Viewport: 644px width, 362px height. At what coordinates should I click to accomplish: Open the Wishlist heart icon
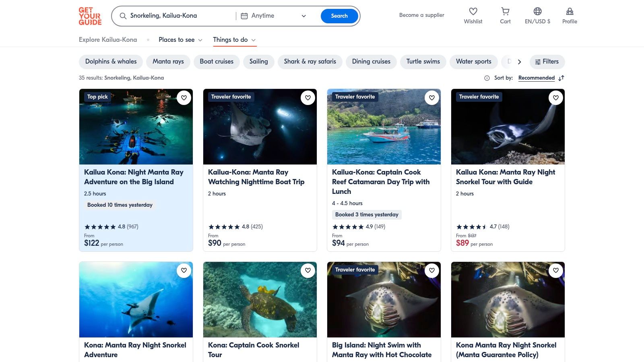(x=473, y=11)
